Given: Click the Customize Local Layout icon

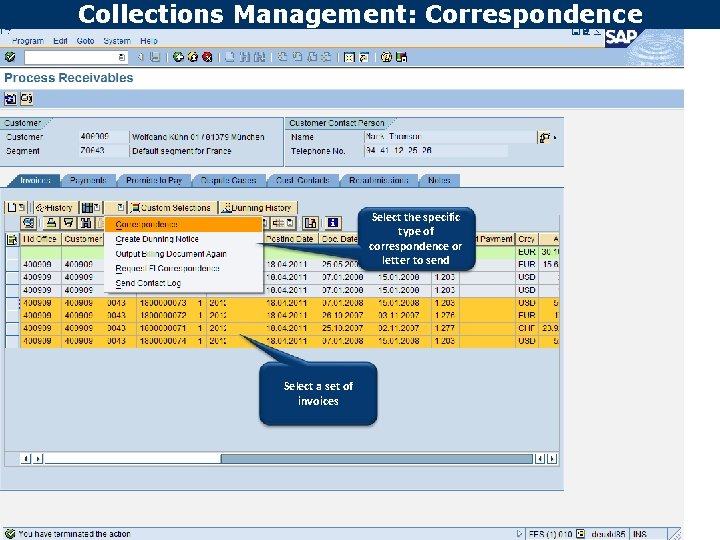Looking at the screenshot, I should pyautogui.click(x=401, y=57).
